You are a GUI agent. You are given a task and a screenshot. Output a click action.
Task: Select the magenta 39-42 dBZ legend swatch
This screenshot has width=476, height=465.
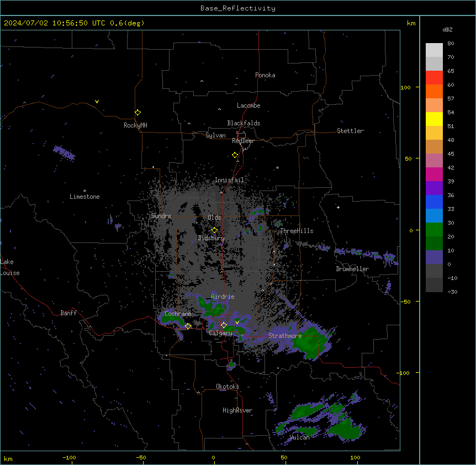point(434,174)
